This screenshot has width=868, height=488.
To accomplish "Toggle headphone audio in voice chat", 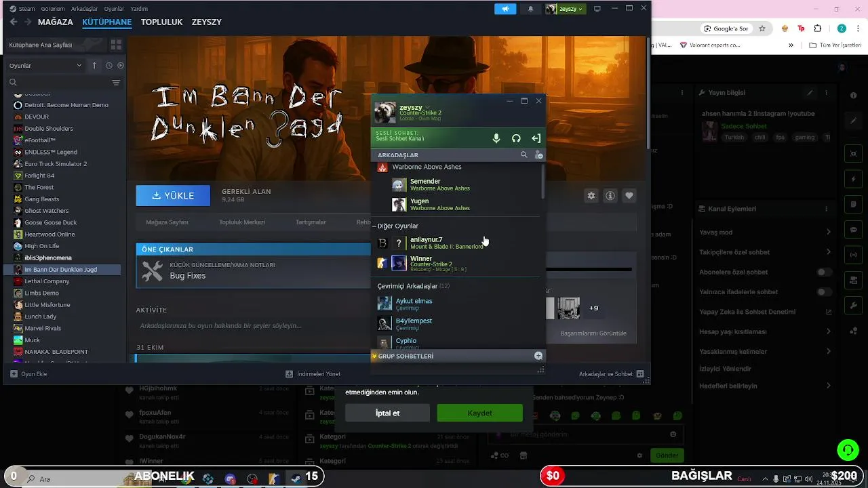I will (516, 138).
